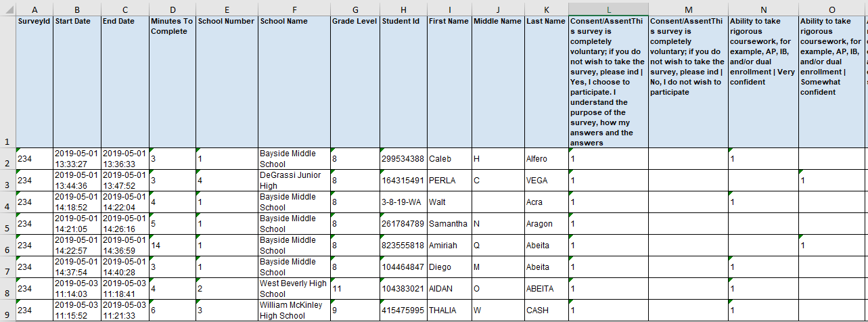The image size is (868, 322).
Task: Click the Middle Name header cell
Action: pos(498,81)
